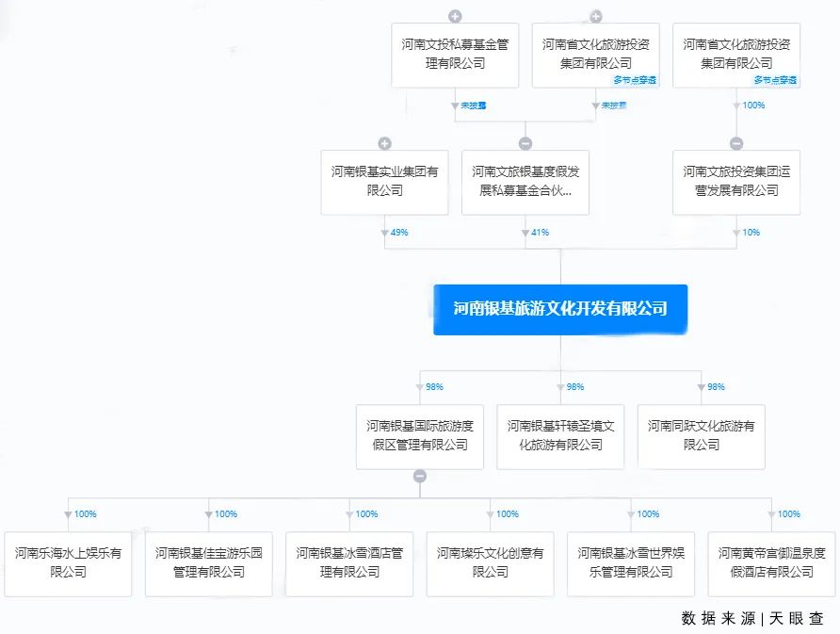This screenshot has width=840, height=634.
Task: Open node 河南文旅银基度假发展私募基金合伙...
Action: (x=525, y=182)
